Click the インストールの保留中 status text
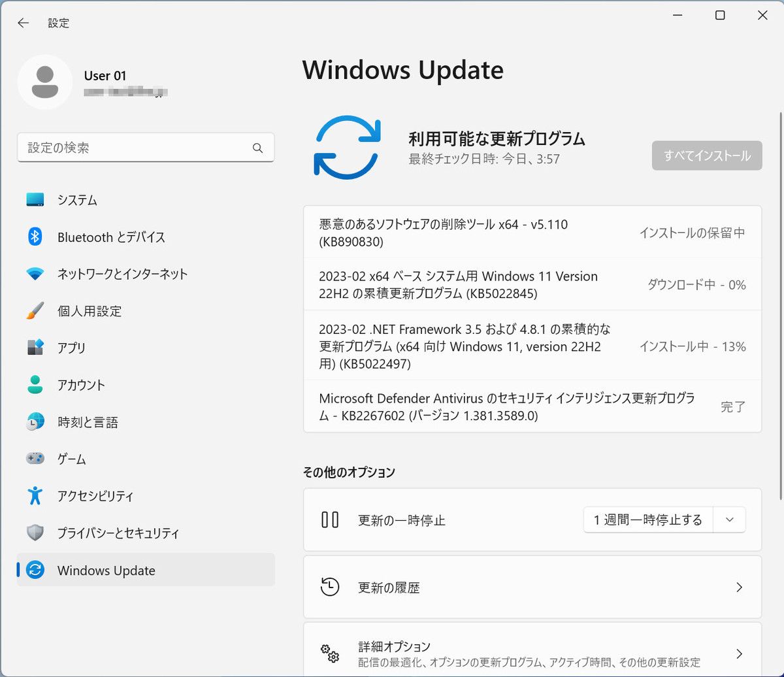Image resolution: width=784 pixels, height=677 pixels. pyautogui.click(x=692, y=233)
